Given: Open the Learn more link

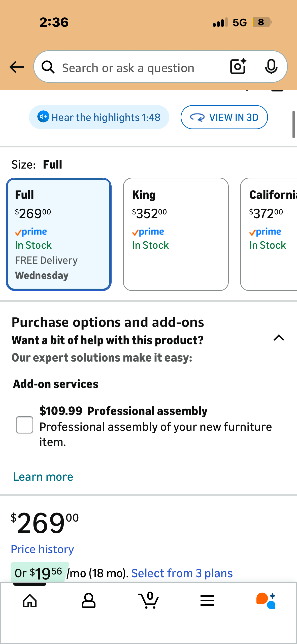Looking at the screenshot, I should (x=43, y=477).
